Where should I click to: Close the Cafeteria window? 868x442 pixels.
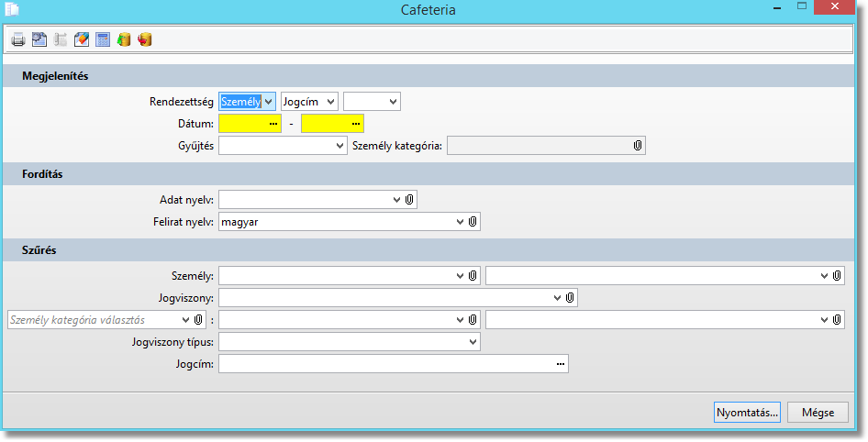tap(835, 6)
